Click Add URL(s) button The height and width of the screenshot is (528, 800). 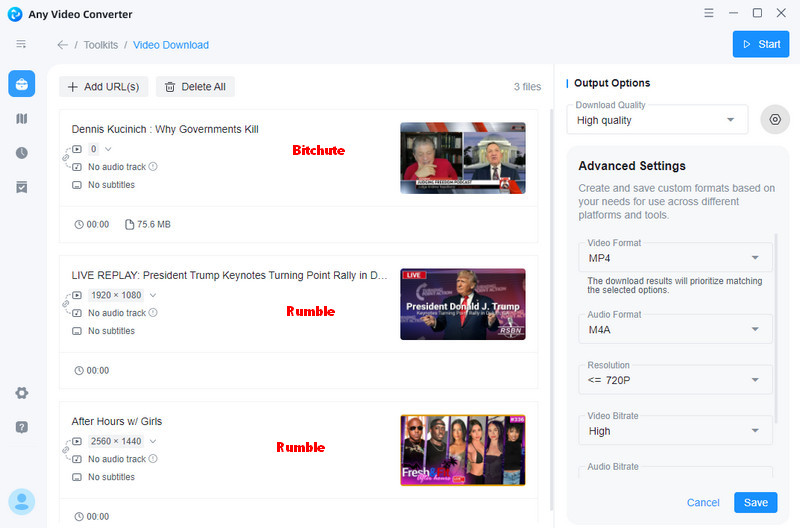[104, 87]
